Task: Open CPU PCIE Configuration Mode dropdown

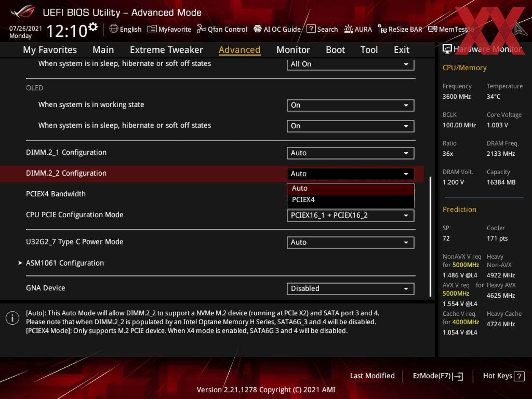Action: 350,215
